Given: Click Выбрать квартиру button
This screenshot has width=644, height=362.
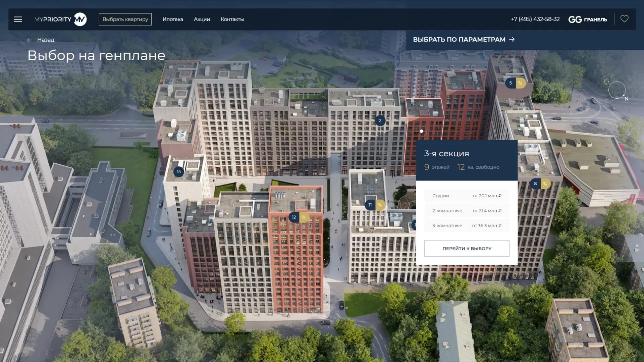Looking at the screenshot, I should click(125, 19).
